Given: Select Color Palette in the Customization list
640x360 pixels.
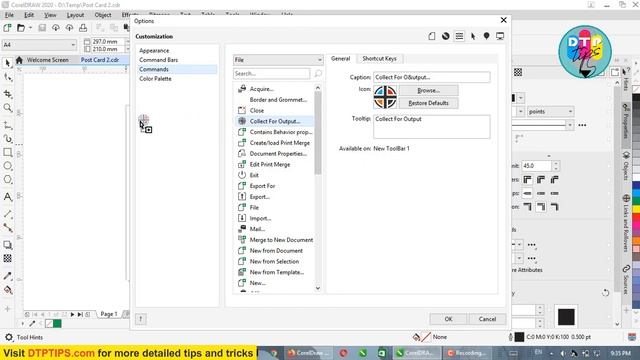Looking at the screenshot, I should point(155,79).
